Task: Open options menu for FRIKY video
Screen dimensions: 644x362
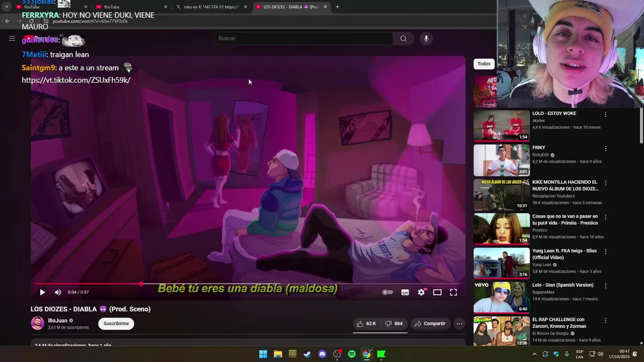Action: click(606, 148)
